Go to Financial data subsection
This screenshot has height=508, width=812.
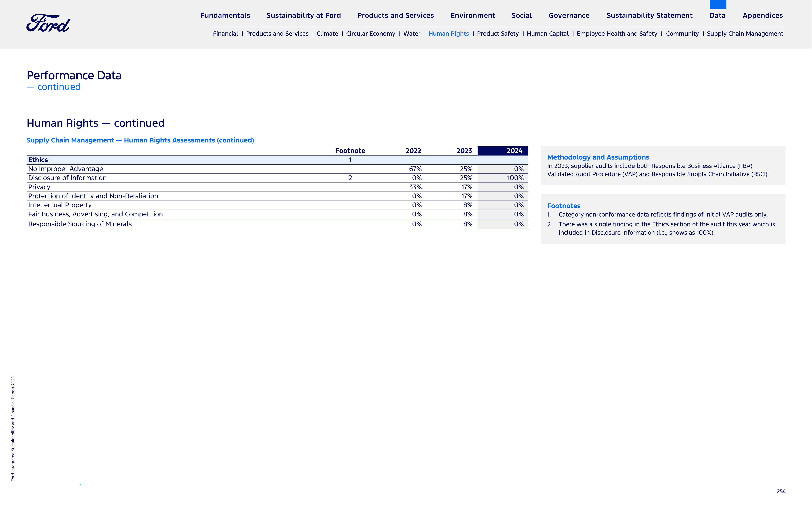click(x=225, y=34)
